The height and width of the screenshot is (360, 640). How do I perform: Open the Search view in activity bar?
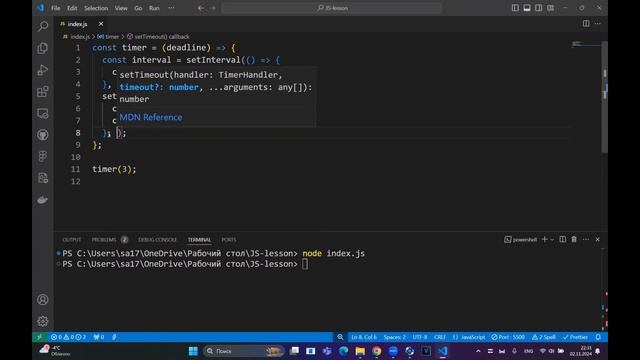[43, 27]
